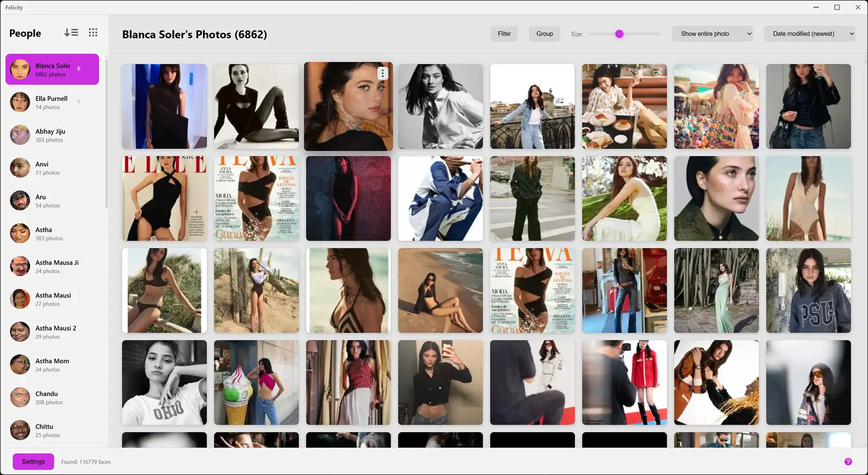Choose Astha Mom from the people list
The image size is (868, 475).
(x=52, y=365)
